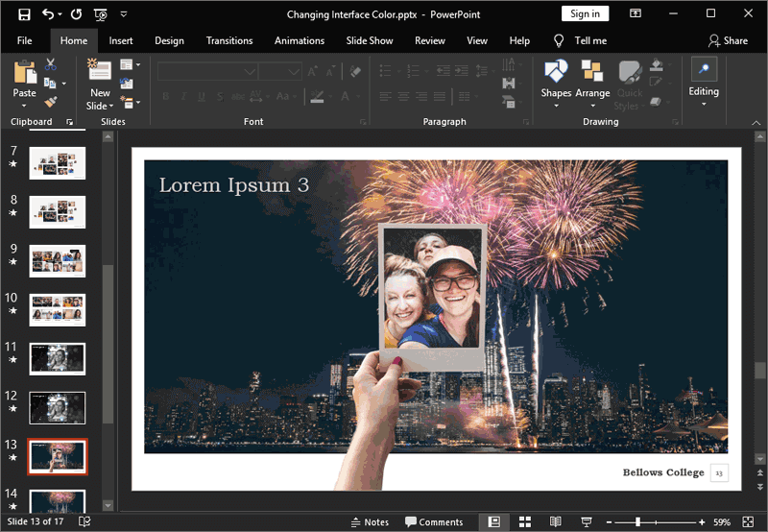
Task: Click the Save icon in the title bar
Action: tap(24, 14)
